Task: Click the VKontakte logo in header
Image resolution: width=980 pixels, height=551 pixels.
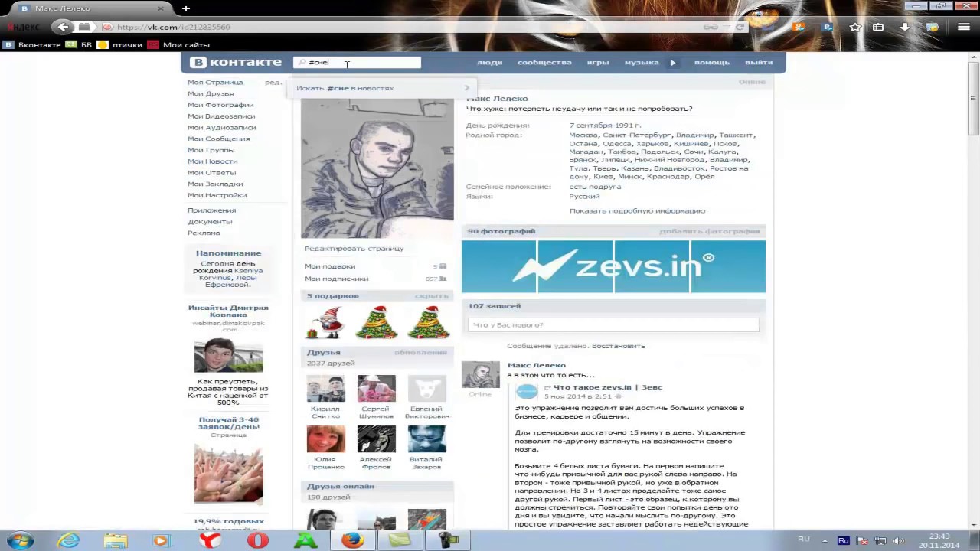Action: click(x=237, y=62)
